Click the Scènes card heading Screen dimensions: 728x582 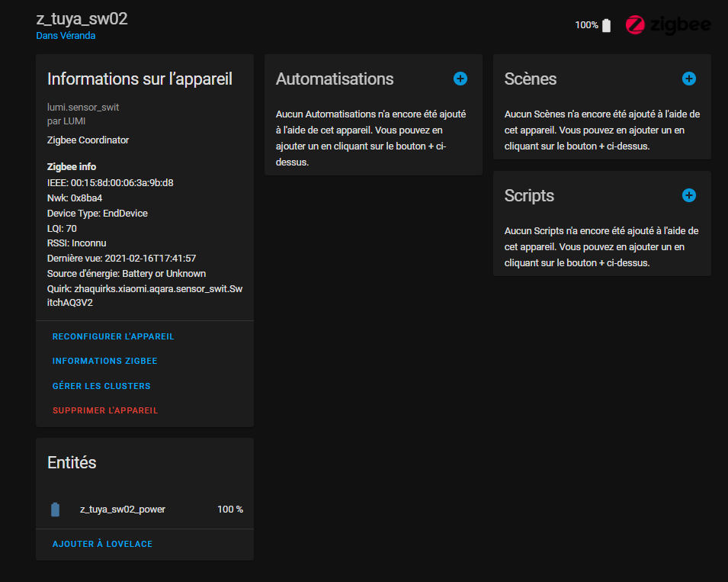[x=531, y=79]
